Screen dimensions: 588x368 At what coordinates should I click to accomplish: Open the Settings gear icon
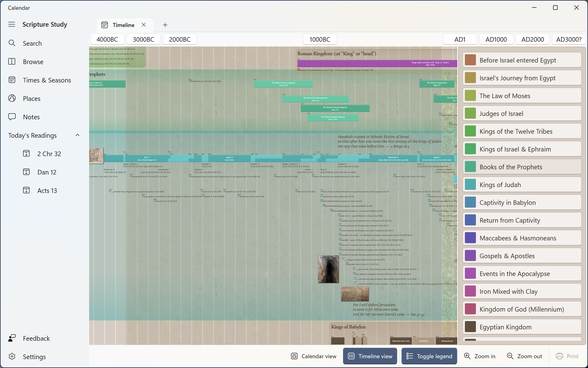pos(12,357)
